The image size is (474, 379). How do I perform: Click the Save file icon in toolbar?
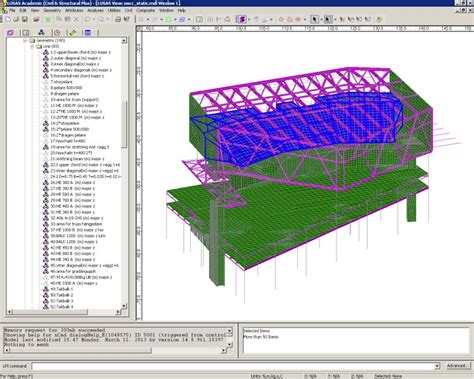[25, 19]
